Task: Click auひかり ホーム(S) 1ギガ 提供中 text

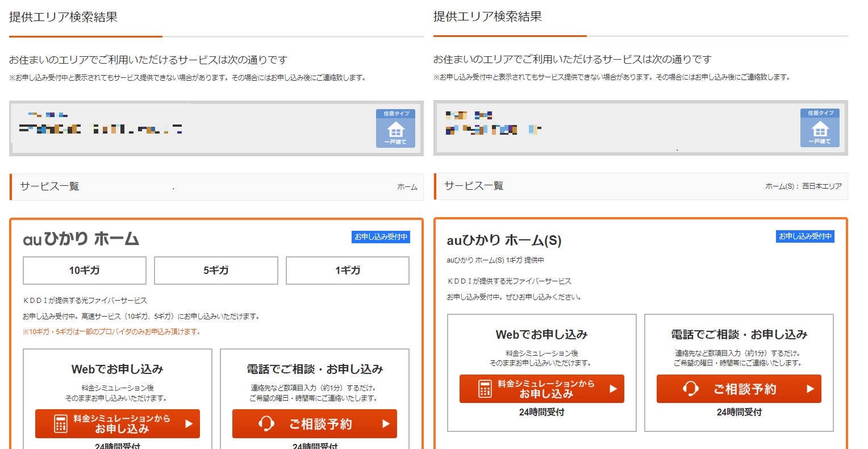Action: pyautogui.click(x=495, y=260)
